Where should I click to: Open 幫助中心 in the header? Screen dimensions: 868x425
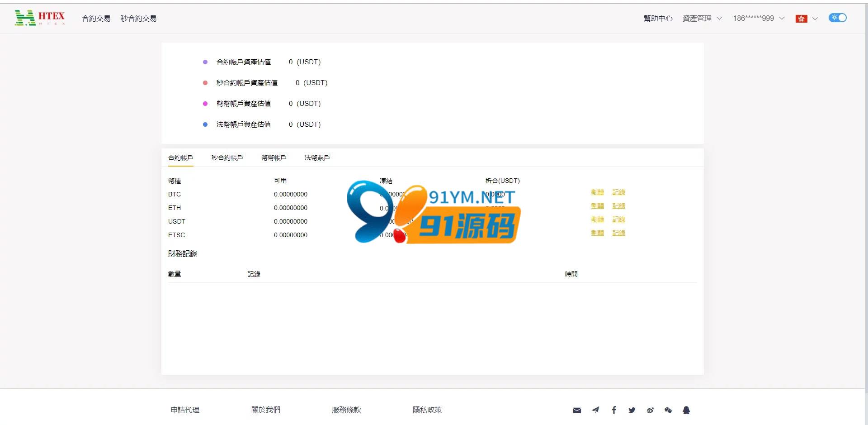coord(658,18)
